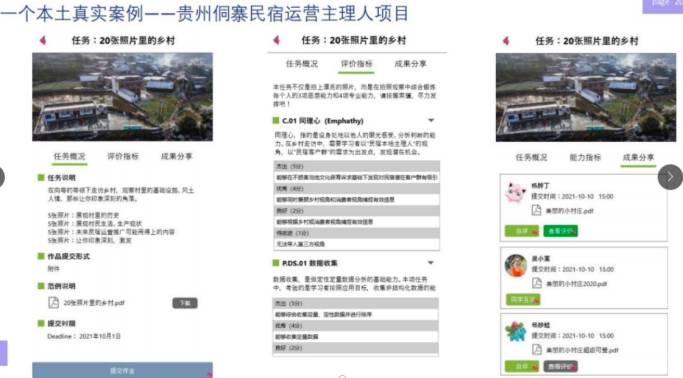Switch to 成果分享 tab in left panel

click(x=176, y=156)
